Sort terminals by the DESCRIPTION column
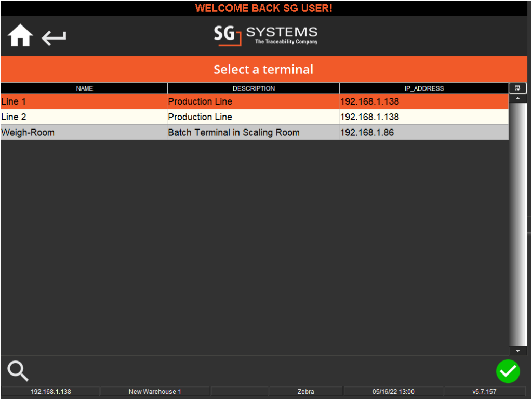Screen dimensions: 532x400 (254, 88)
